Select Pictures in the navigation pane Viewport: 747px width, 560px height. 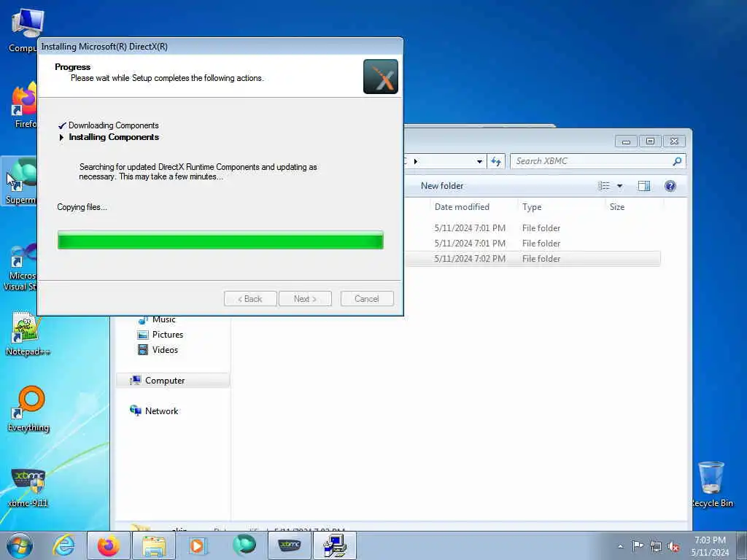click(x=160, y=335)
